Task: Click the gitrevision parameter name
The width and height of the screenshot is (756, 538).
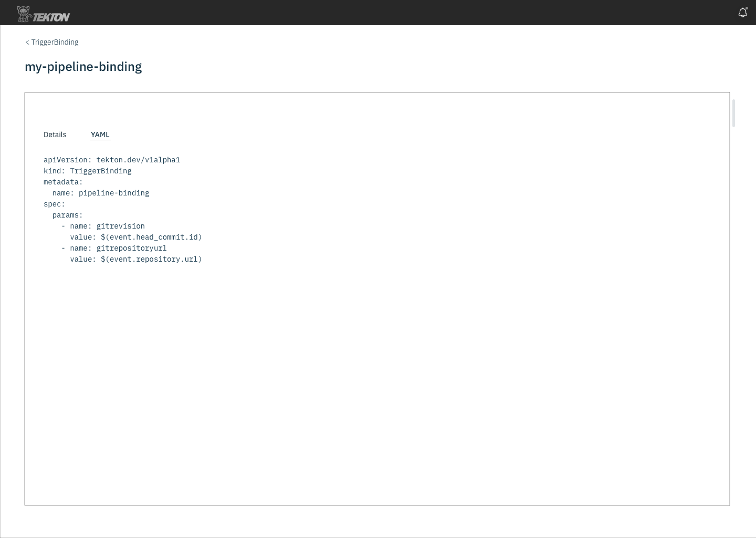Action: 120,226
